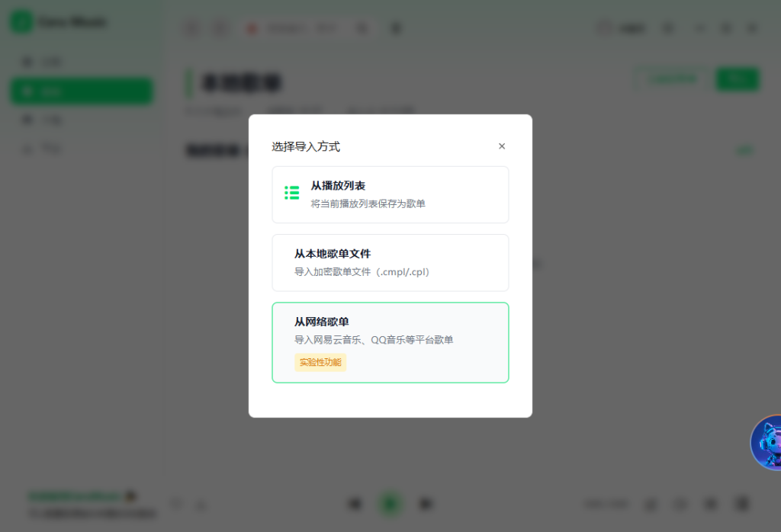Image resolution: width=781 pixels, height=532 pixels.
Task: Toggle the green play/pause button
Action: (390, 504)
